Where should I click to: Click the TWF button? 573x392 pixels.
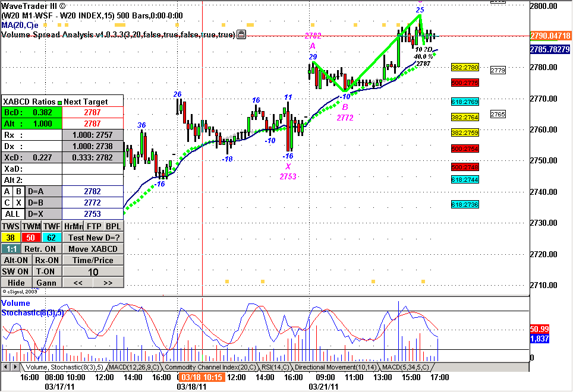click(52, 226)
